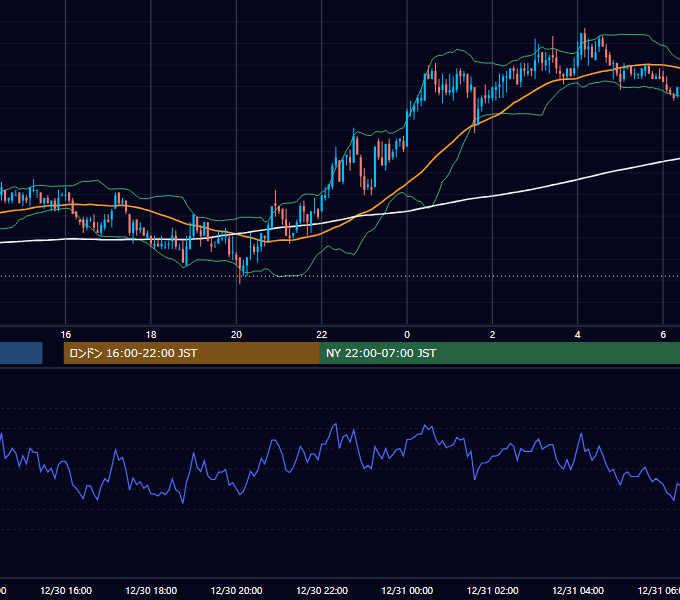Viewport: 680px width, 600px height.
Task: Click the 12/31 04:00 date label
Action: 578,590
